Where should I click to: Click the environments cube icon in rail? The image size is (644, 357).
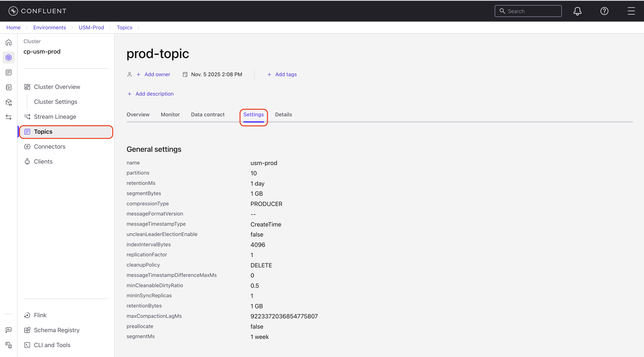click(9, 58)
